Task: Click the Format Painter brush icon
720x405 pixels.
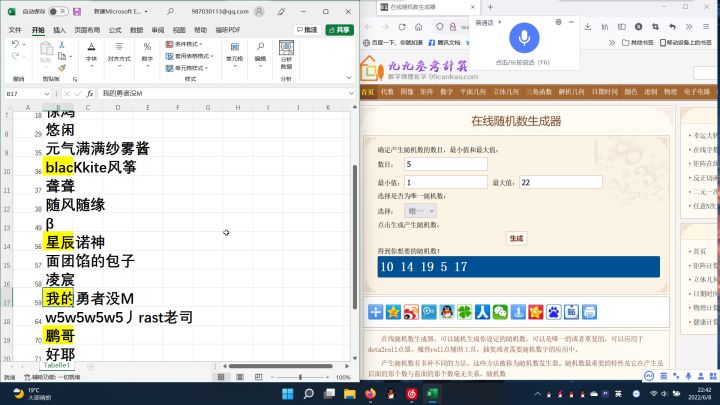Action: click(62, 68)
